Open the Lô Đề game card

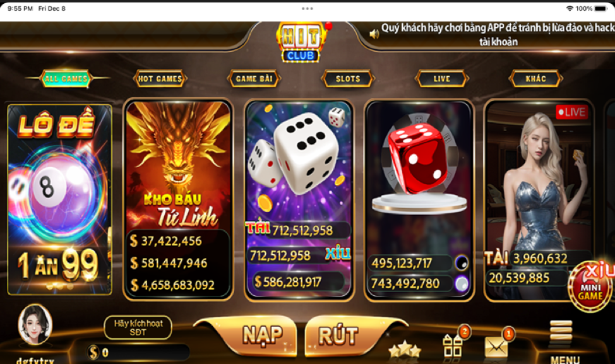(x=59, y=199)
